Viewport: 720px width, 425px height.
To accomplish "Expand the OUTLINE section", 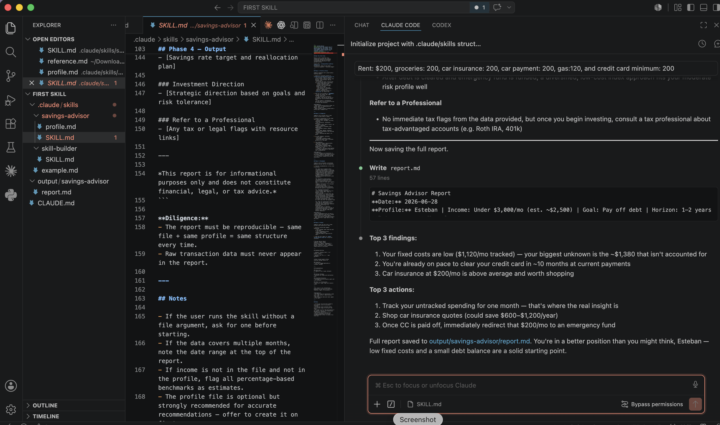I will [x=73, y=405].
